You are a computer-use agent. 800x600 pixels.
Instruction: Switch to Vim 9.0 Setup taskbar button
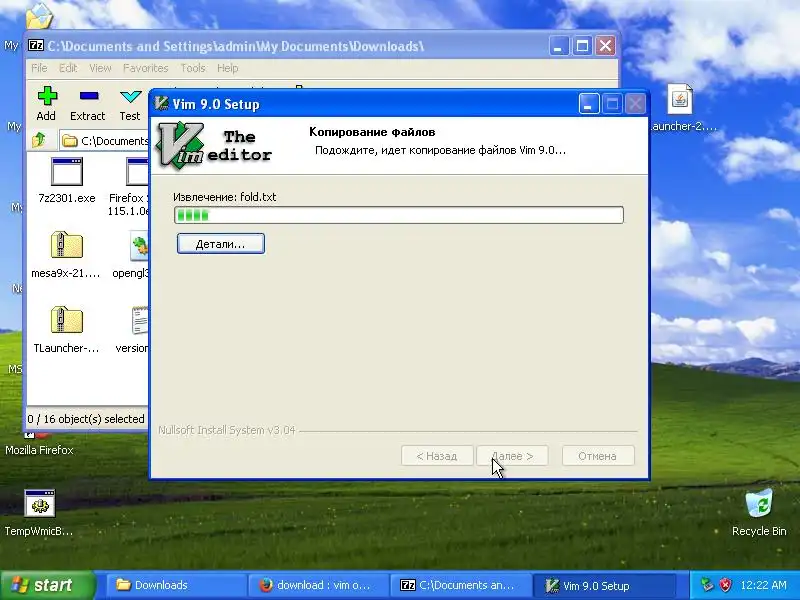pyautogui.click(x=604, y=585)
